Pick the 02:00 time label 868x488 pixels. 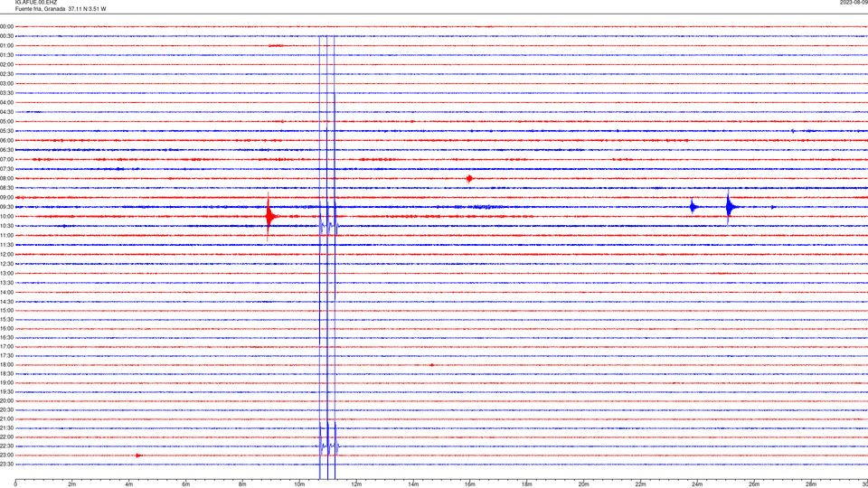coord(6,65)
